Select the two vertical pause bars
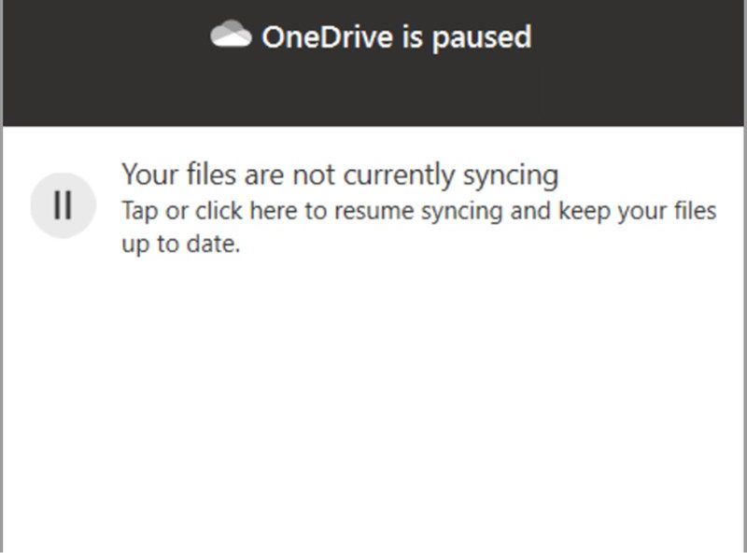747x560 pixels. [x=63, y=205]
